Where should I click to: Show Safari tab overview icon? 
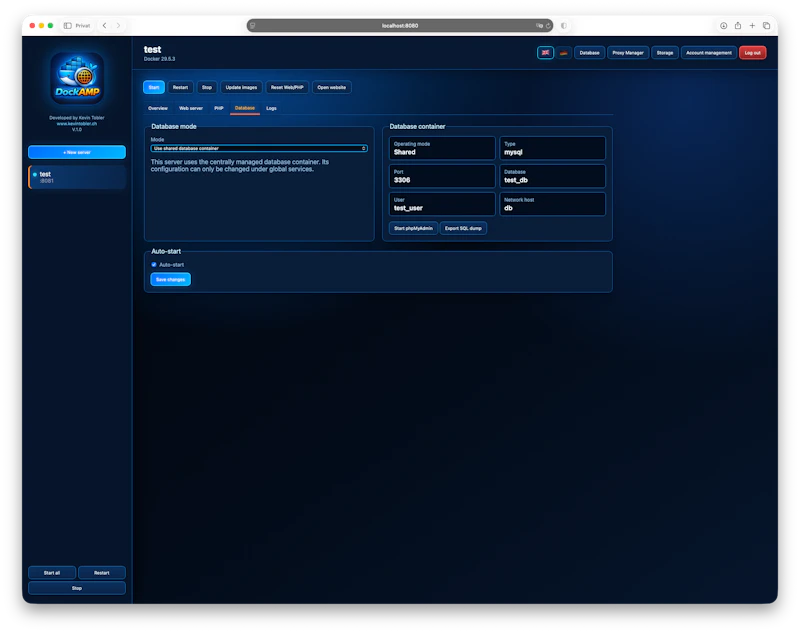766,26
